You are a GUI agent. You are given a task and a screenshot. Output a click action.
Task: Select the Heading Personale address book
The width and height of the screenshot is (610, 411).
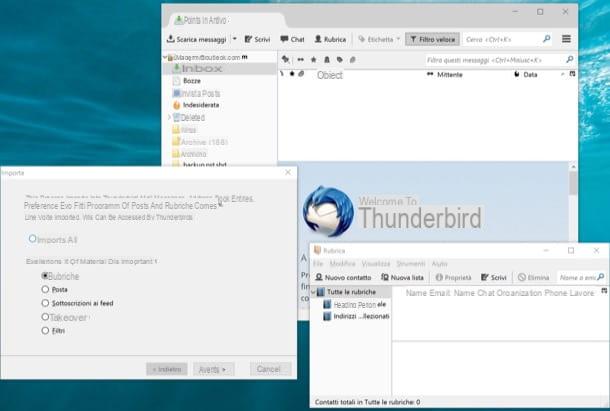(354, 305)
